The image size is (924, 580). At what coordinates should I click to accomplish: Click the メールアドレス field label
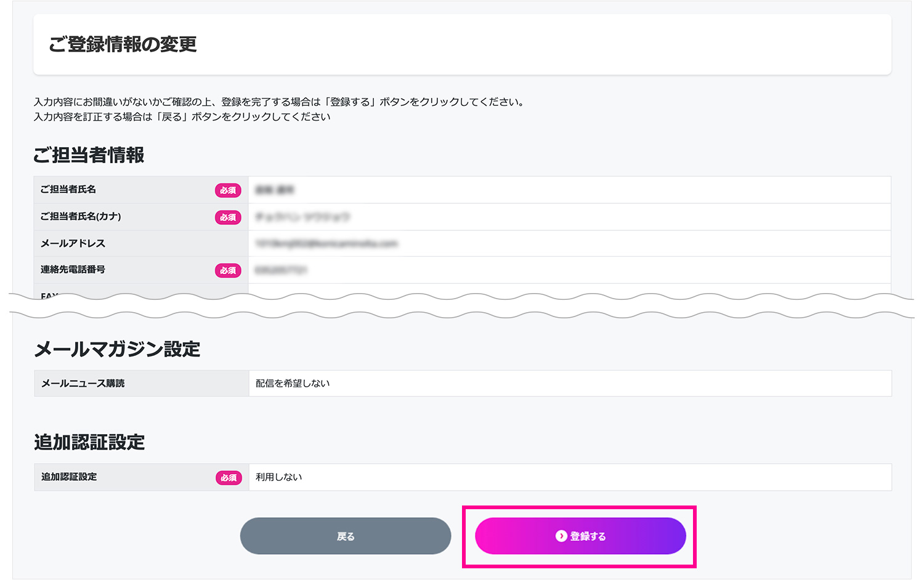point(73,244)
